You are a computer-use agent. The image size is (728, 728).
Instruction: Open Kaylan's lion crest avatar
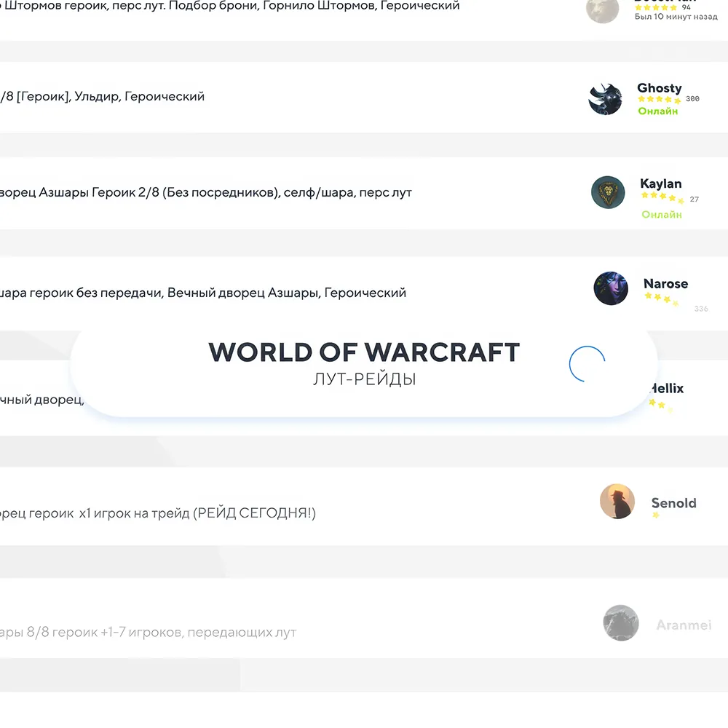[608, 192]
